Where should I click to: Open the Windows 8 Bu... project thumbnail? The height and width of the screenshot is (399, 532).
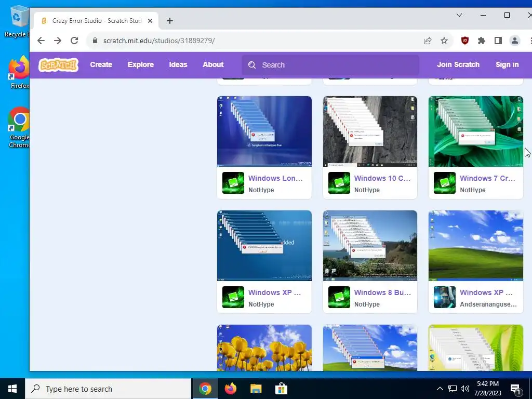pyautogui.click(x=370, y=246)
